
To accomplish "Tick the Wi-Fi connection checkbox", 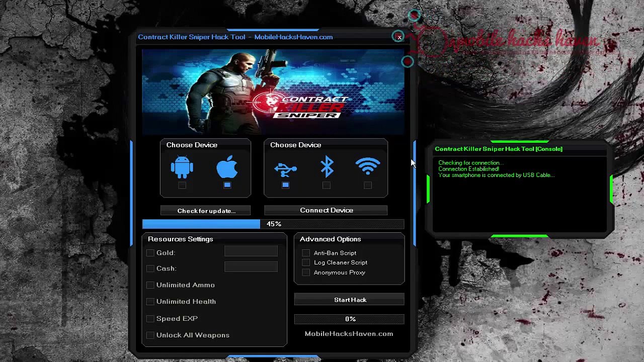I will (x=368, y=186).
